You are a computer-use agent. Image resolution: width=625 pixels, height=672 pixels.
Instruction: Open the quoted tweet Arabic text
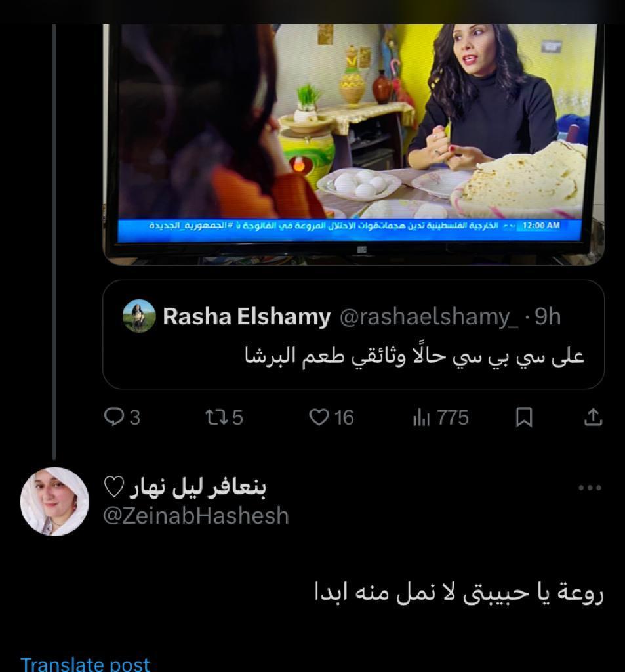click(414, 356)
